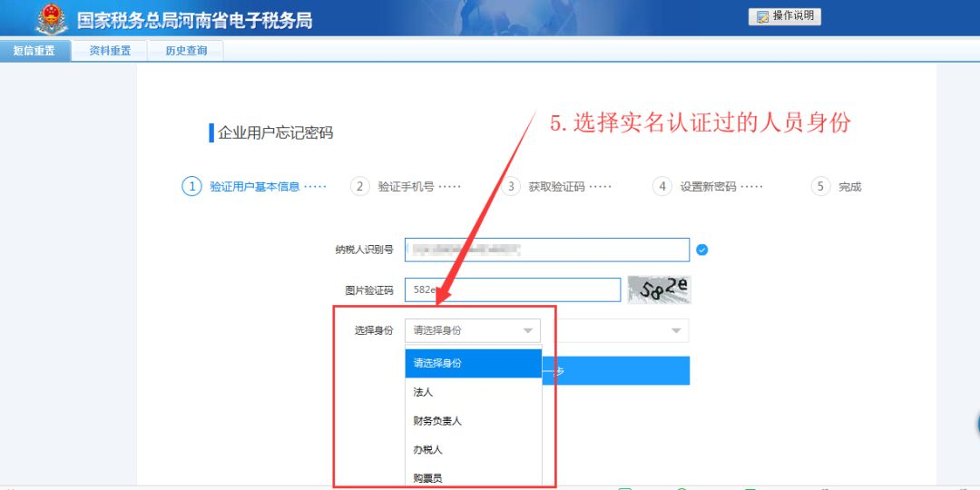Image resolution: width=980 pixels, height=490 pixels.
Task: Pick 办税人 from the identity options
Action: click(x=427, y=449)
